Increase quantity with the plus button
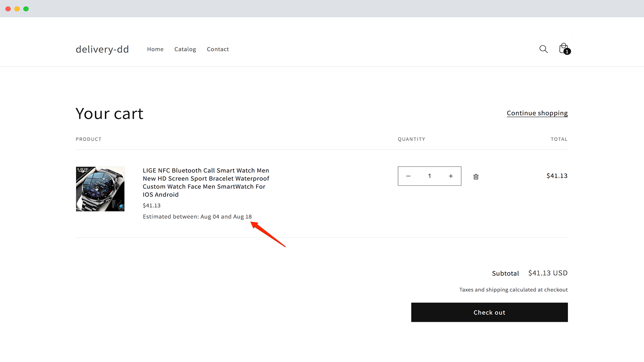644x362 pixels. (x=451, y=176)
